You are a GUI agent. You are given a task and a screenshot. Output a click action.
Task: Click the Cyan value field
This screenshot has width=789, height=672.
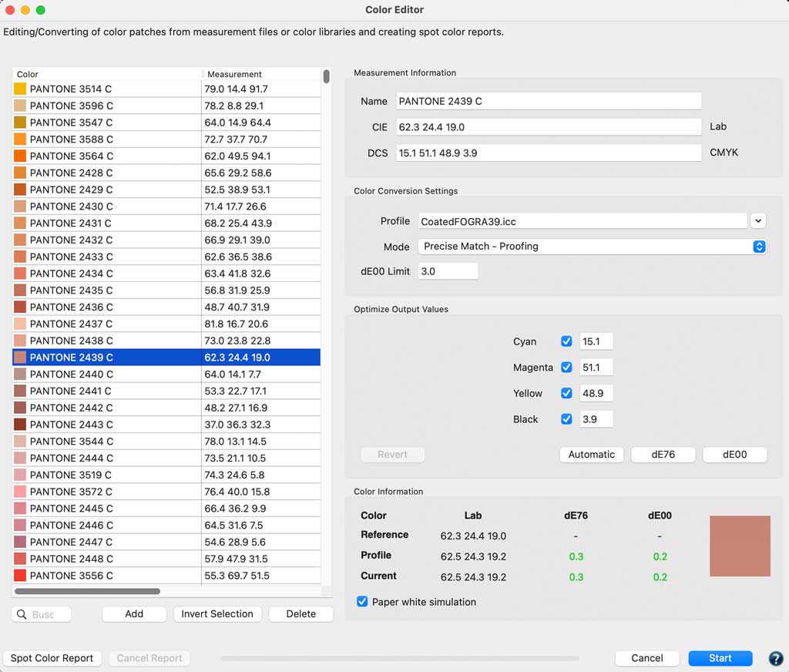[x=596, y=341]
